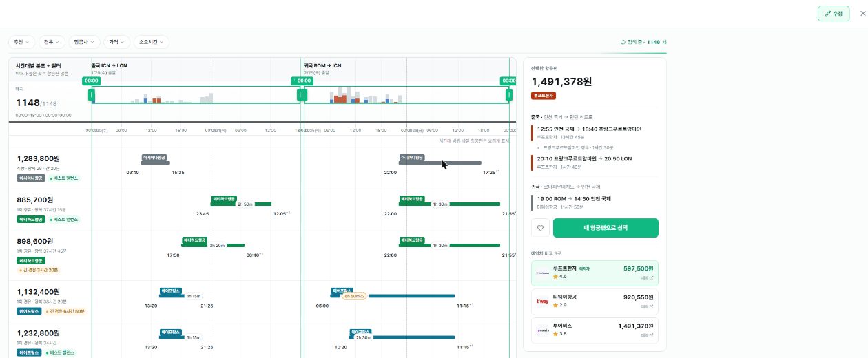Grab the return end time slider handle
868x358 pixels.
click(x=510, y=95)
